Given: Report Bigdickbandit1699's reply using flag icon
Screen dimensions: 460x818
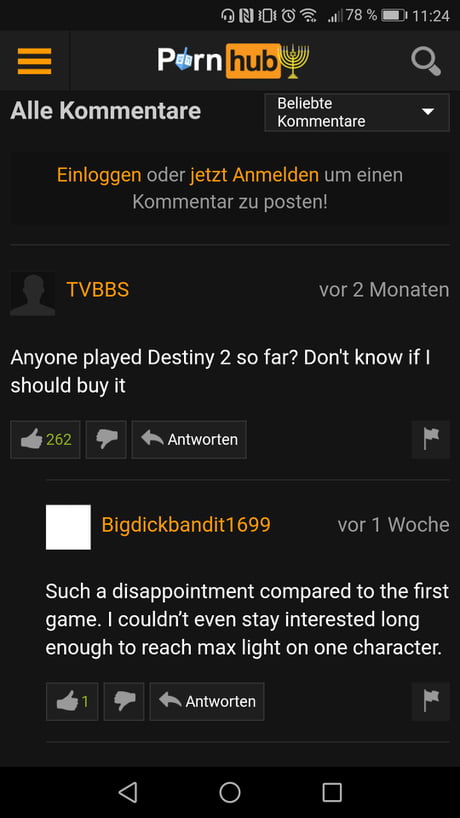Looking at the screenshot, I should tap(430, 702).
